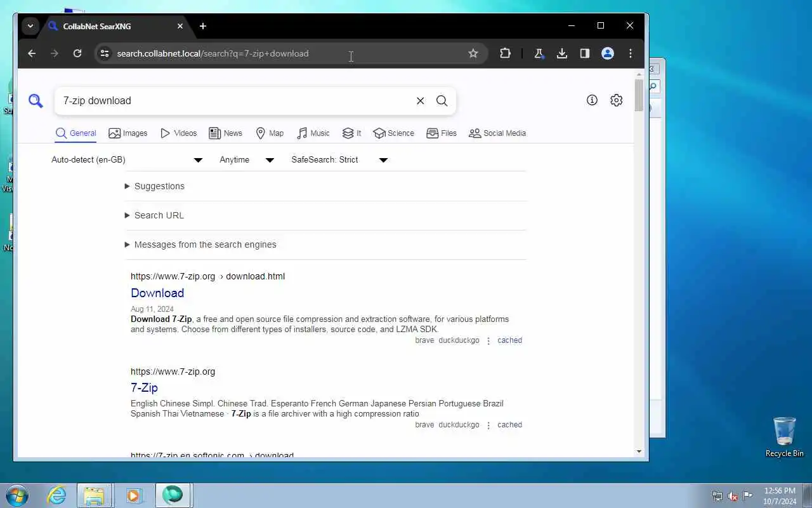The height and width of the screenshot is (508, 812).
Task: Open the tab search dropdown
Action: point(30,26)
